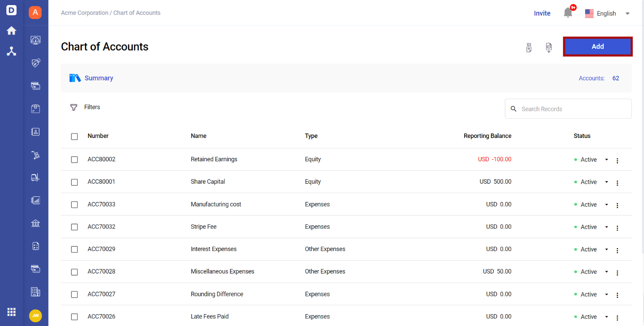Open the English language dropdown
The image size is (644, 326).
point(608,14)
